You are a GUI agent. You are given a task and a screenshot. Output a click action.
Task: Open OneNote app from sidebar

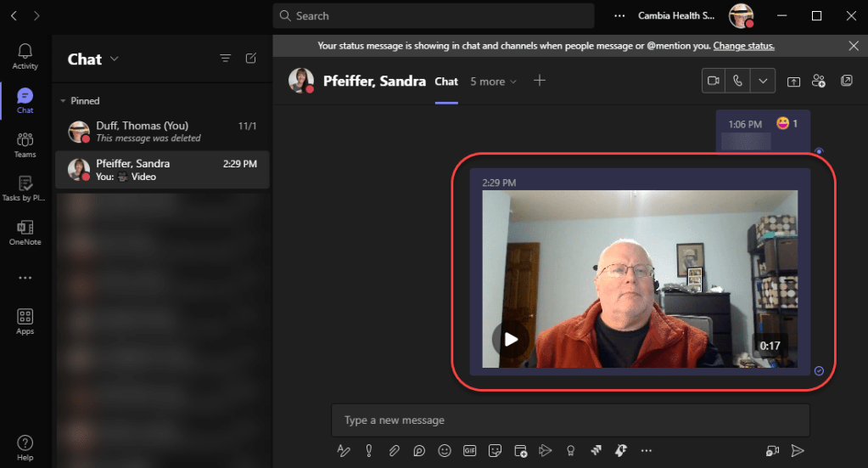coord(25,232)
